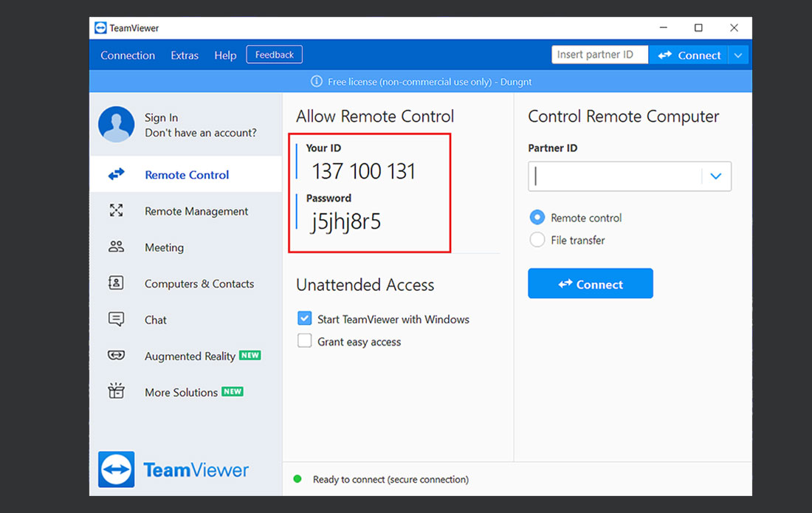The width and height of the screenshot is (812, 513).
Task: Click inside the Partner ID text box
Action: 615,176
